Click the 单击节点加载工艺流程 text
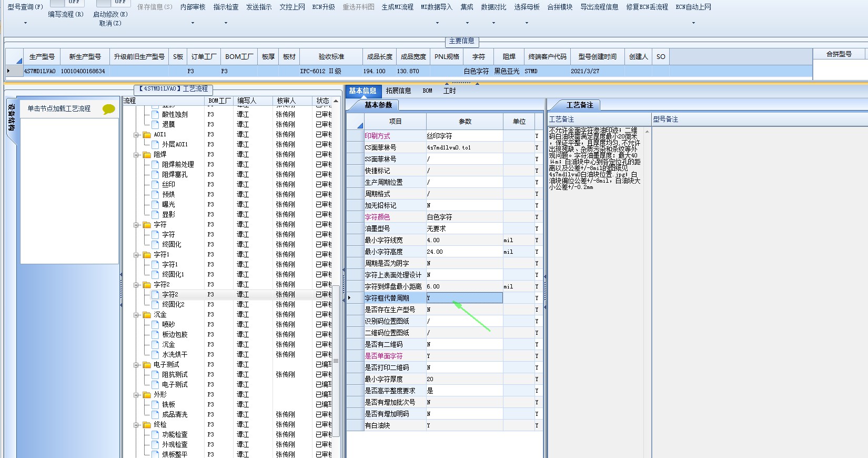The width and height of the screenshot is (868, 458). (x=59, y=108)
